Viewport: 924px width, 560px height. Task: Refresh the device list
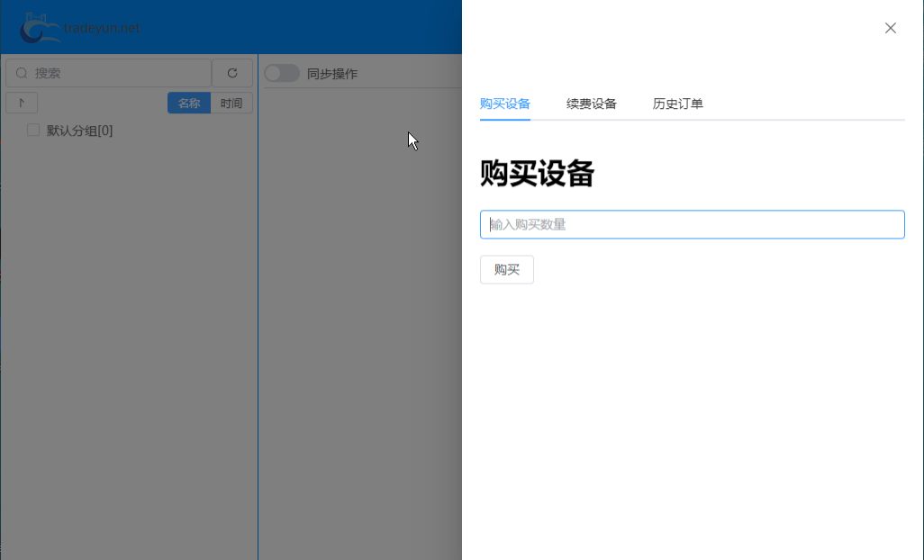tap(232, 73)
